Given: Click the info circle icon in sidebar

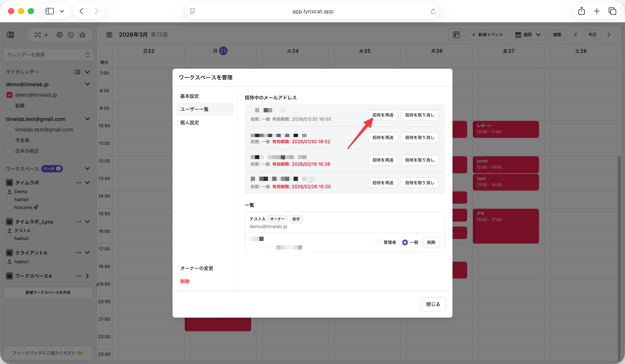Looking at the screenshot, I should [71, 35].
